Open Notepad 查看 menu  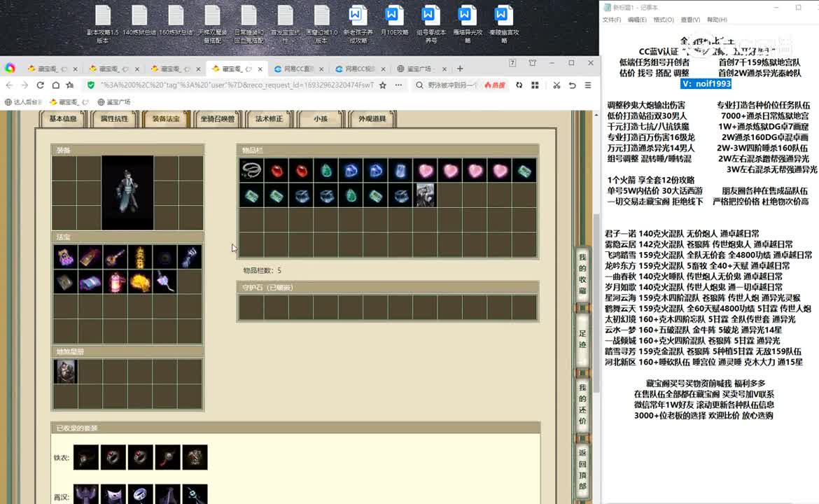690,20
